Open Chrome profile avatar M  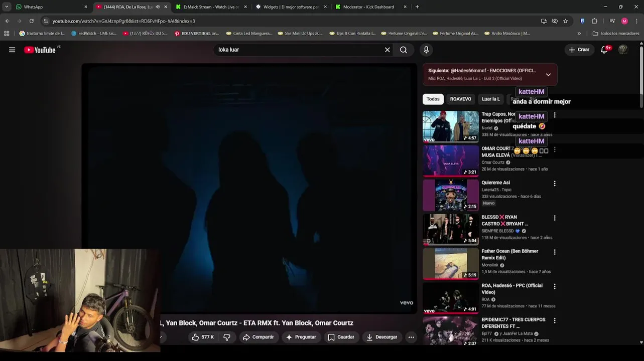(624, 21)
